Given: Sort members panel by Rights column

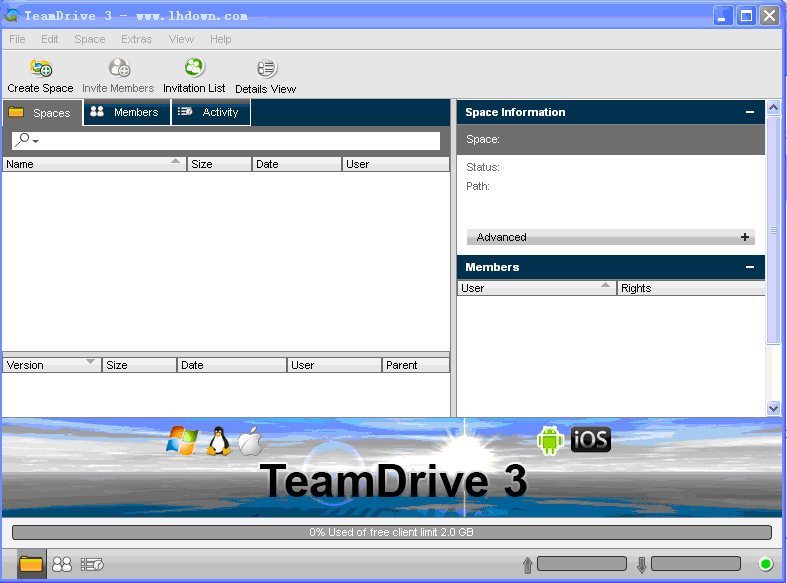Looking at the screenshot, I should (691, 288).
